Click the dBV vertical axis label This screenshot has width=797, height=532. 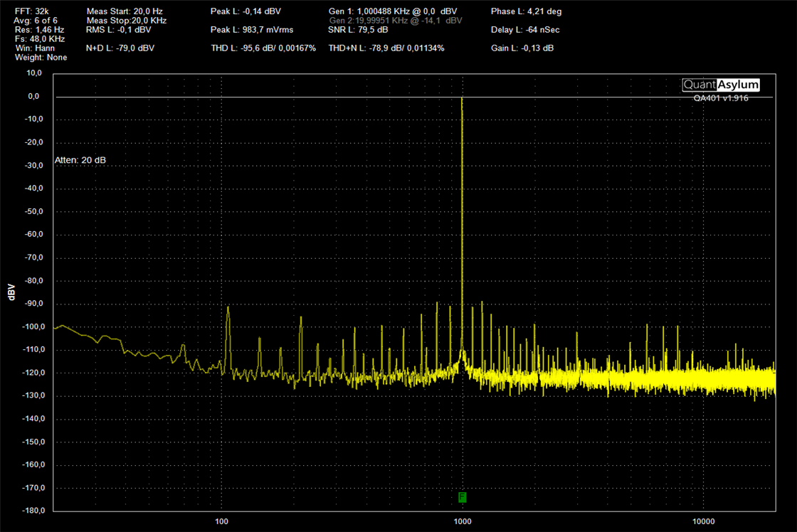pos(11,292)
